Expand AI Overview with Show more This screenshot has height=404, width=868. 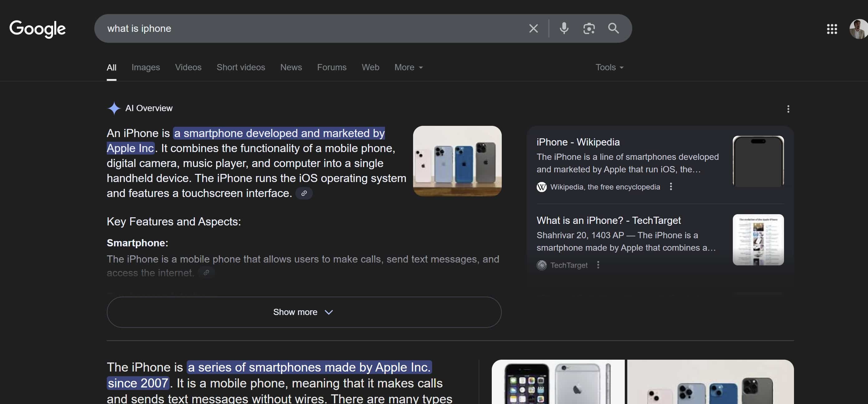304,312
